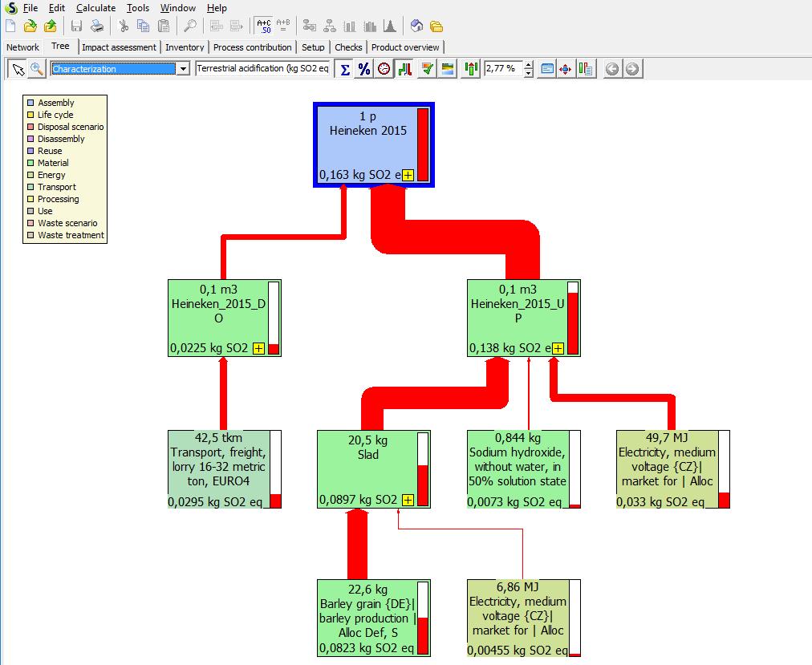
Task: Click the cut-off percentage field showing 2,77 %
Action: [x=503, y=68]
